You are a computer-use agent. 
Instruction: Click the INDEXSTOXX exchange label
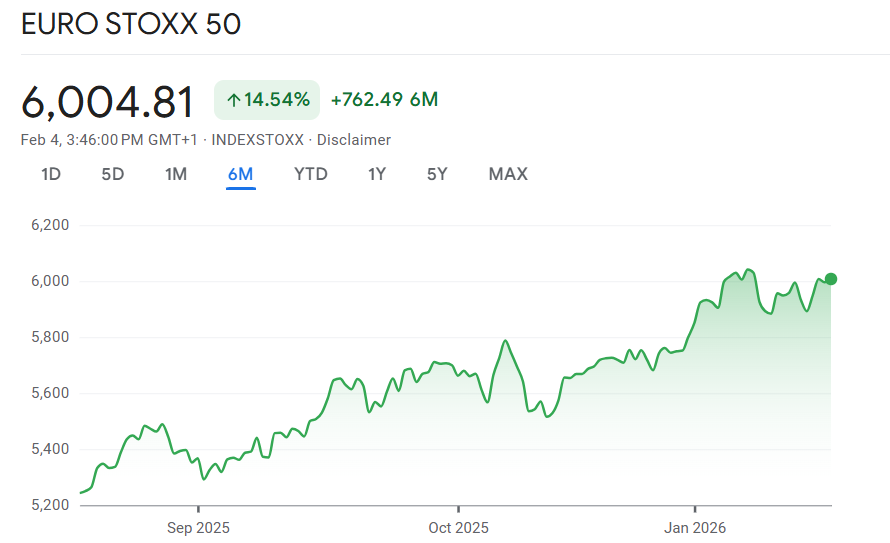pos(259,140)
